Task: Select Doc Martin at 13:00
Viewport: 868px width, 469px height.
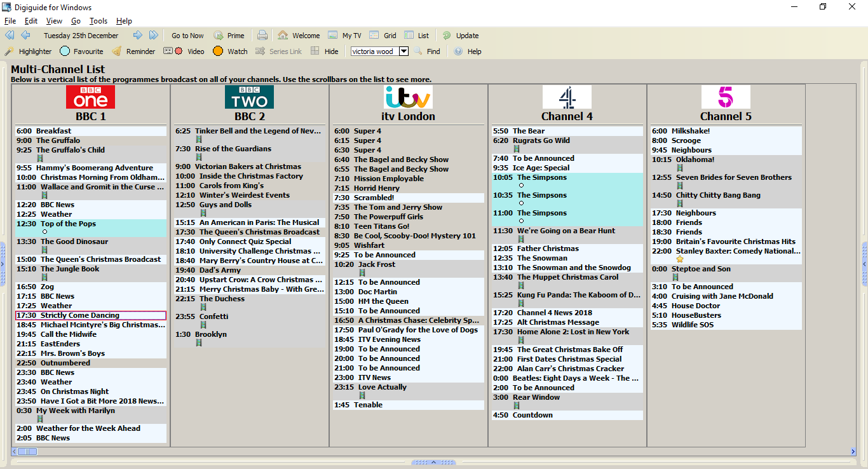Action: 409,292
